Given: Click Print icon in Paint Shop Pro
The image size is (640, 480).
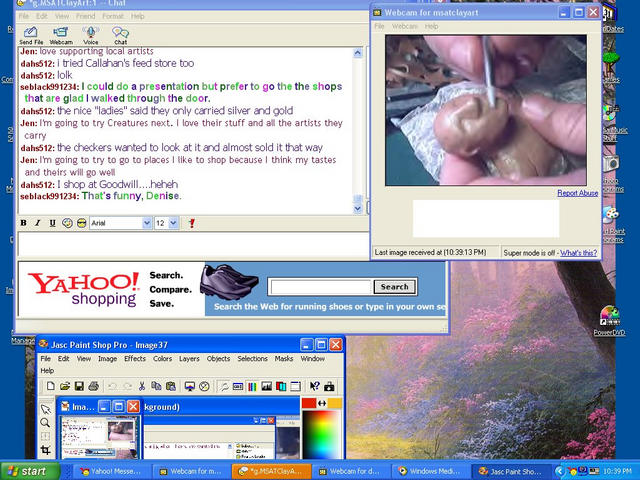Looking at the screenshot, I should point(93,386).
